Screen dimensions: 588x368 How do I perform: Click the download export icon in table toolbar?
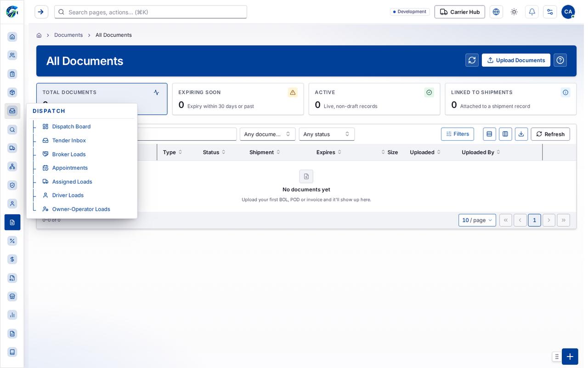pyautogui.click(x=521, y=134)
